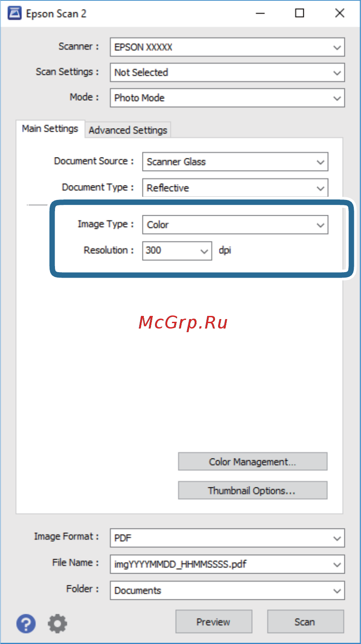The image size is (361, 644).
Task: Switch to the Advanced Settings tab
Action: click(x=128, y=130)
